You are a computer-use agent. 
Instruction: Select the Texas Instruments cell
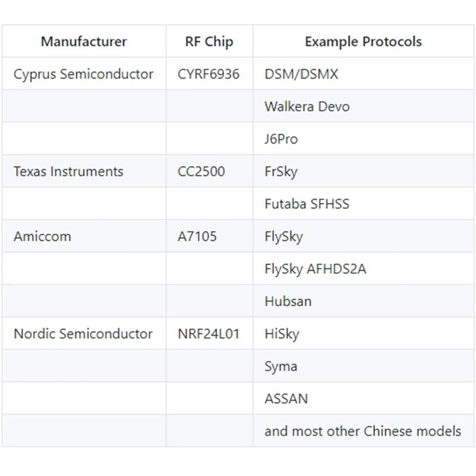tap(69, 171)
